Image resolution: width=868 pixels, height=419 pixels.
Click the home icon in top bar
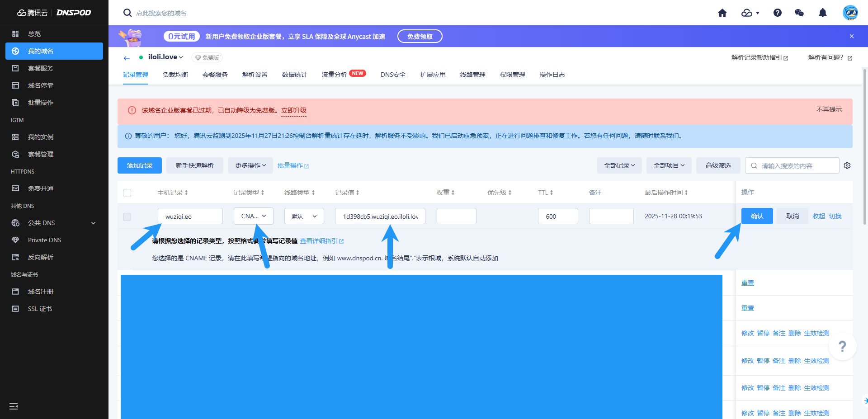click(722, 13)
